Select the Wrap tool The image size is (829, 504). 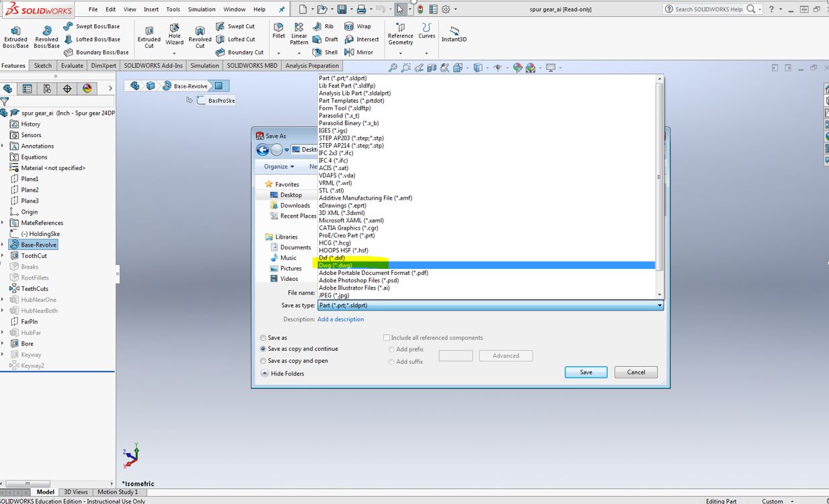click(358, 26)
